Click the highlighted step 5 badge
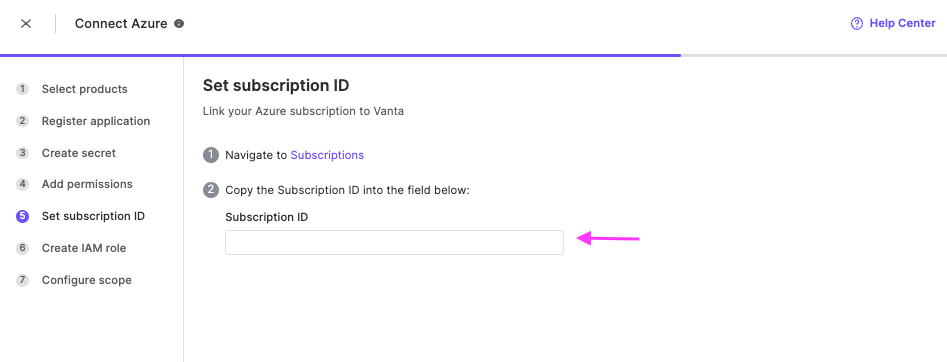This screenshot has height=362, width=947. tap(22, 216)
